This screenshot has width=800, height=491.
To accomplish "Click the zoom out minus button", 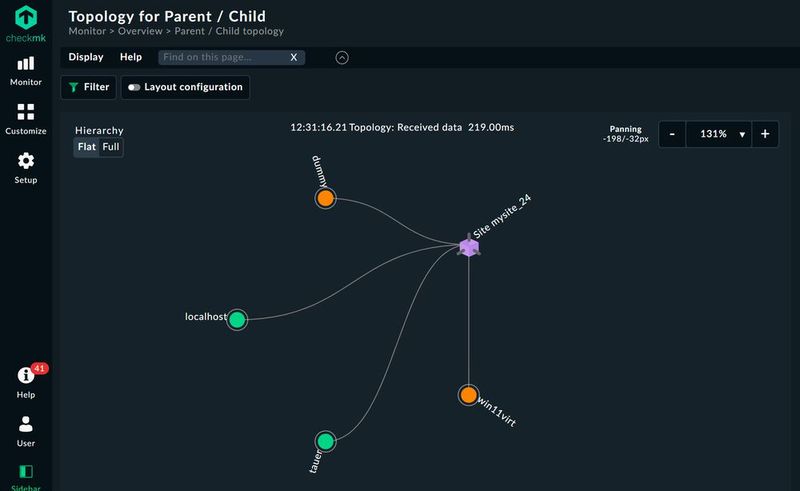I will point(673,134).
